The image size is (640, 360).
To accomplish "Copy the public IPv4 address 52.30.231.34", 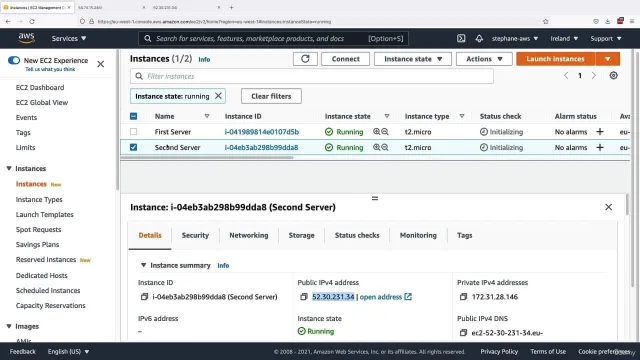I will pos(304,297).
